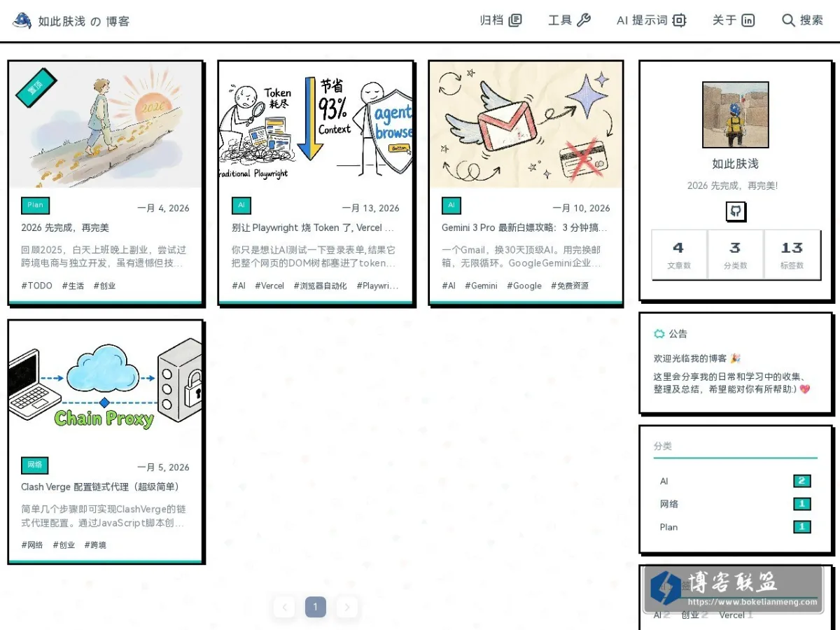
Task: Select the 网络 category badge on Clash post
Action: (x=35, y=465)
